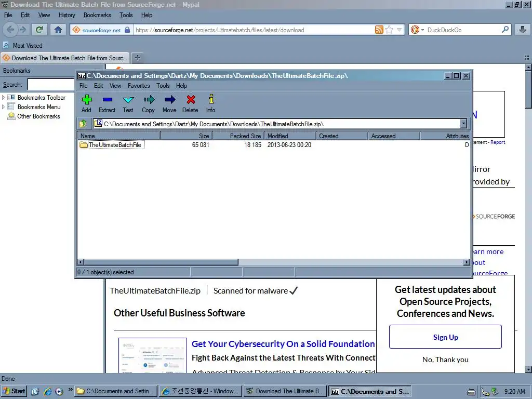Launch media player from quick launch

tap(59, 391)
